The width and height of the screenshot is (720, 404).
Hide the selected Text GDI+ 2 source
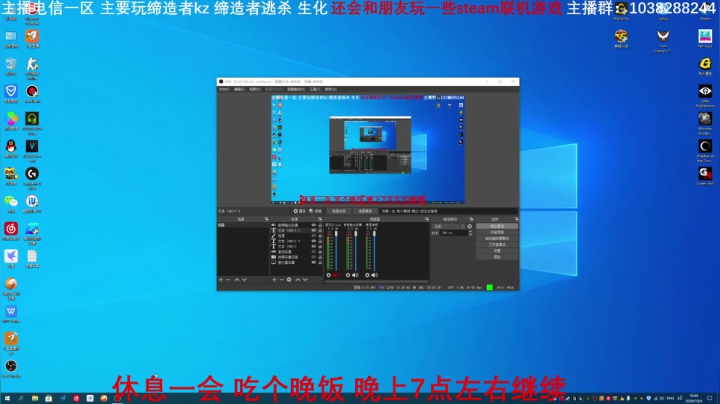(314, 230)
